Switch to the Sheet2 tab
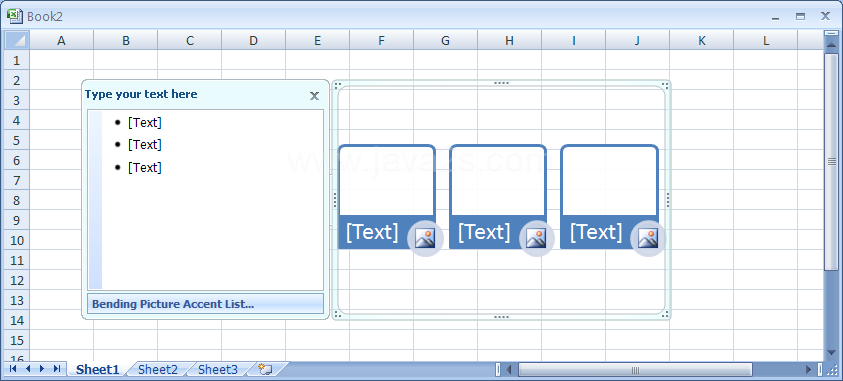This screenshot has width=843, height=381. [x=158, y=369]
